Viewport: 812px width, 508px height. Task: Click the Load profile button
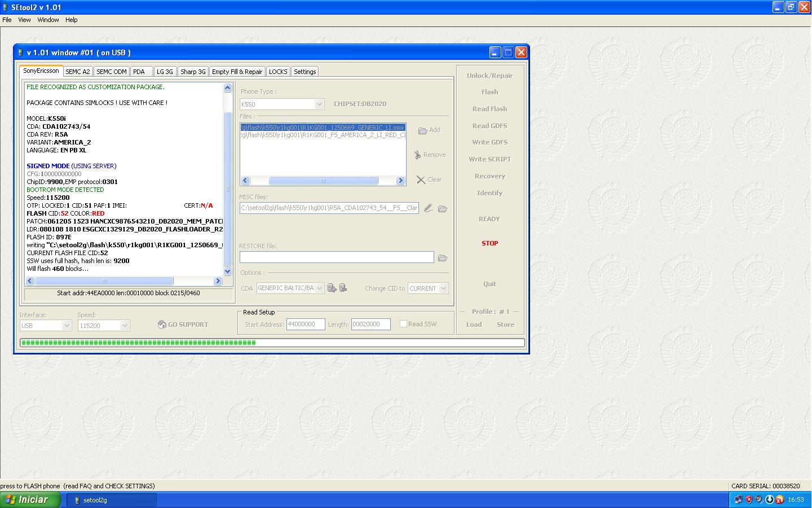[x=474, y=325]
